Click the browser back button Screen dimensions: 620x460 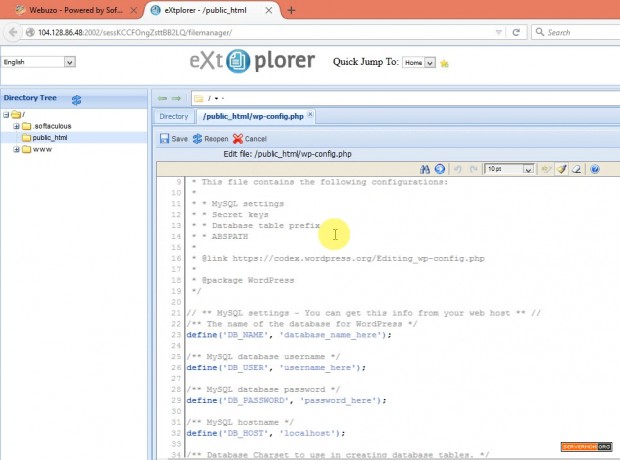coord(13,32)
